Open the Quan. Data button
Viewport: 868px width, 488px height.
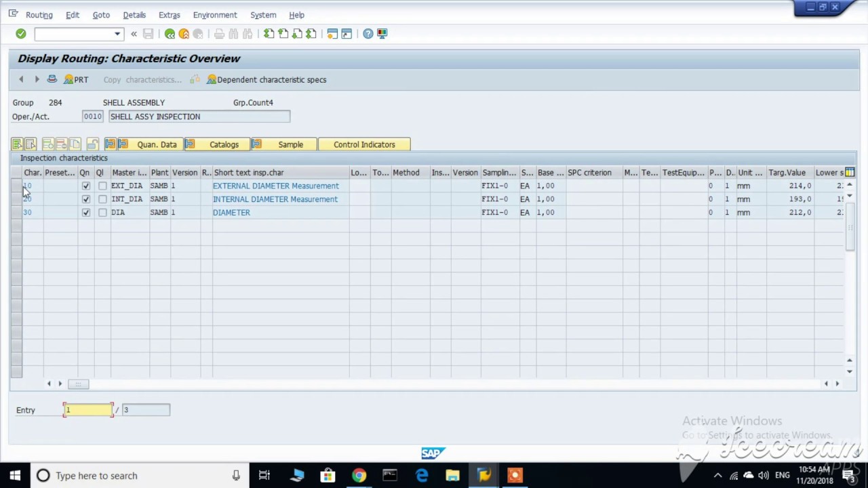(150, 144)
